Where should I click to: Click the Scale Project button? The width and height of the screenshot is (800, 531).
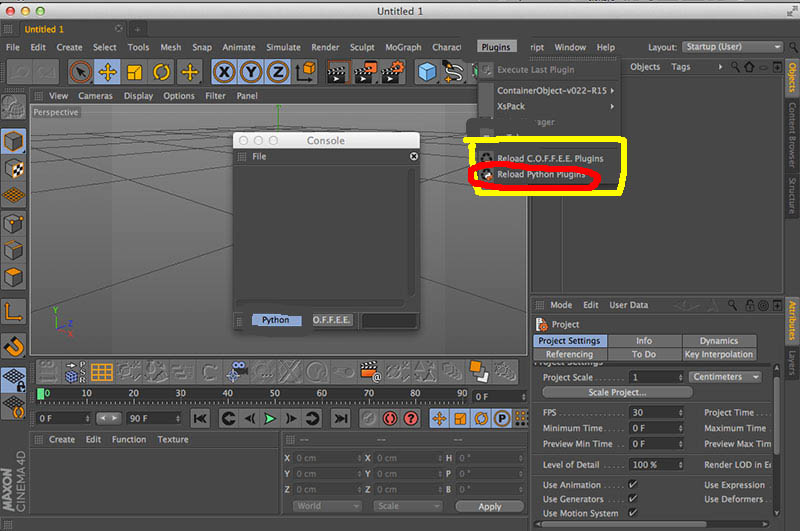click(x=617, y=393)
